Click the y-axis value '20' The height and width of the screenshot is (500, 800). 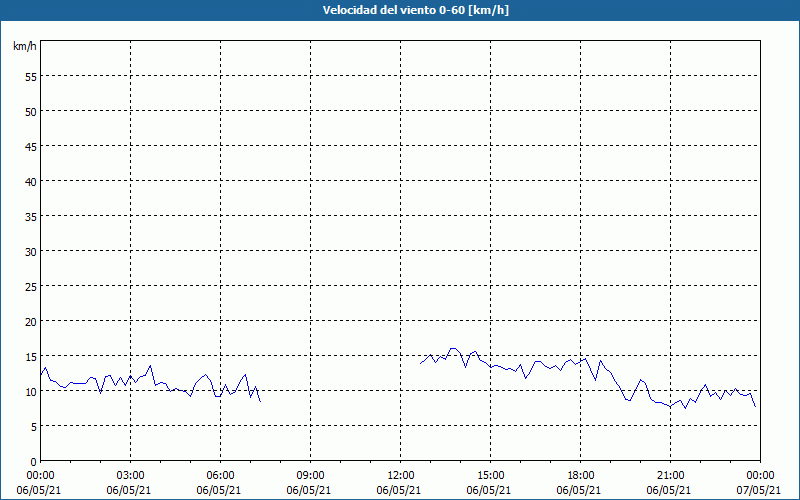click(x=31, y=322)
